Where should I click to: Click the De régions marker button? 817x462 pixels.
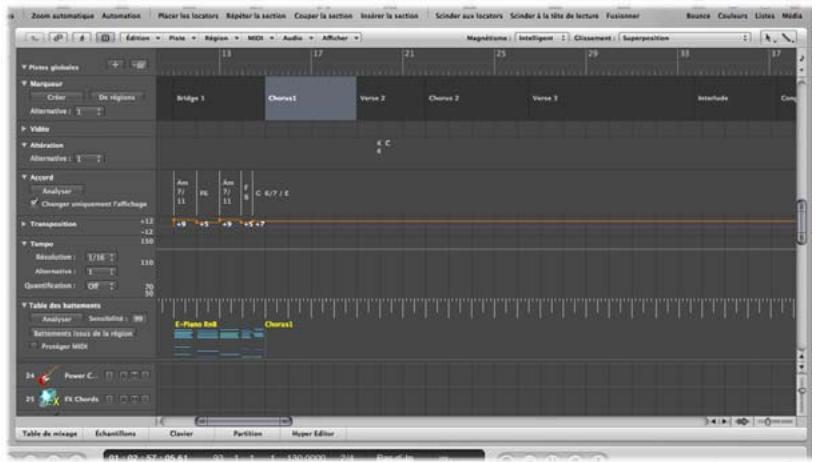click(x=117, y=97)
